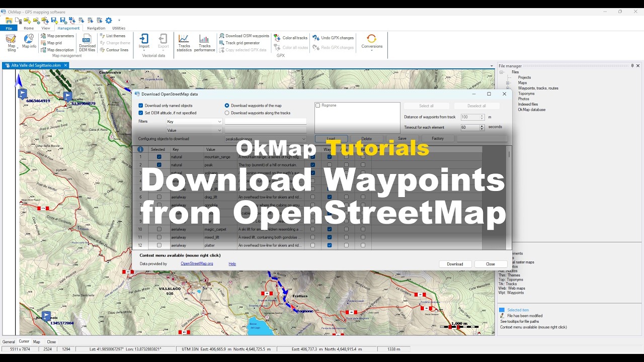
Task: Select Download waypoints along the tracks
Action: [227, 113]
